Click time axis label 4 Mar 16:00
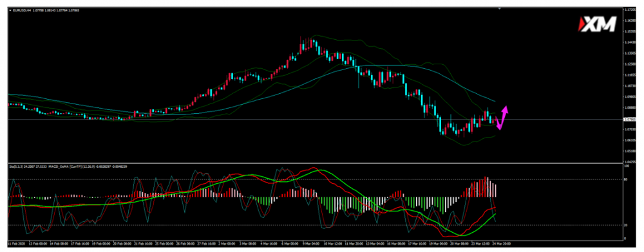 point(269,244)
